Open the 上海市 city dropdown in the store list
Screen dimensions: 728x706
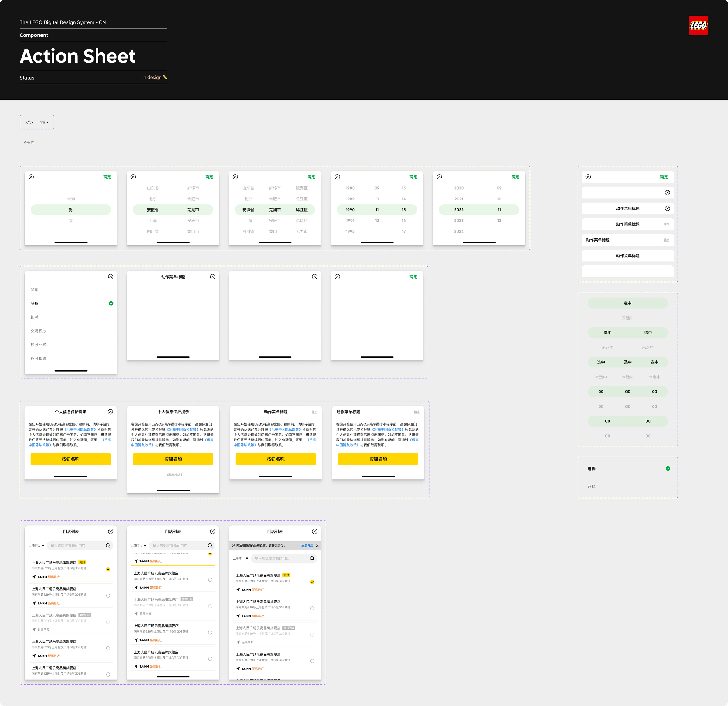pyautogui.click(x=36, y=545)
